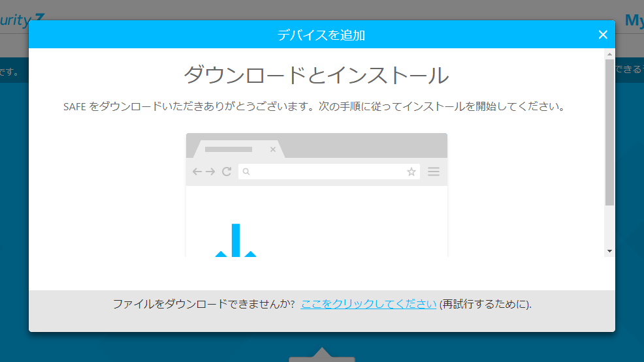Select the illustrated browser tab
Image resolution: width=644 pixels, height=362 pixels.
coord(232,150)
